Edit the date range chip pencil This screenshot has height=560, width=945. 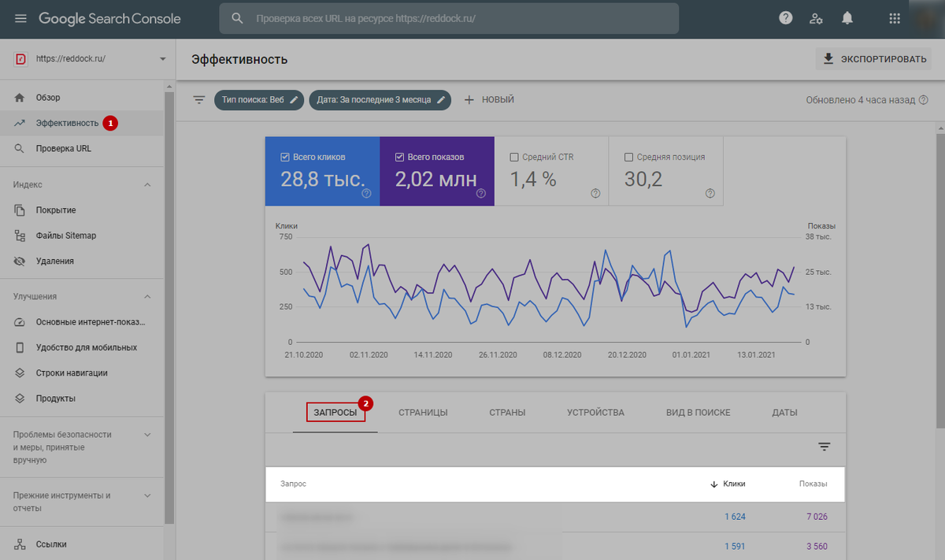442,100
